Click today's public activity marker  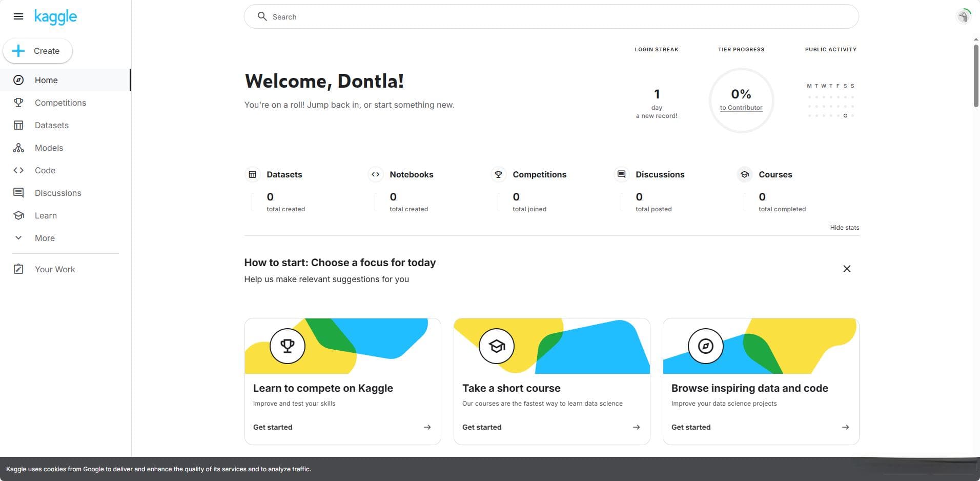click(845, 115)
